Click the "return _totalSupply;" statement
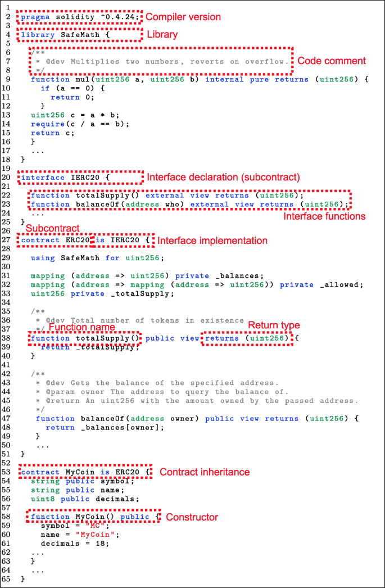The width and height of the screenshot is (385, 588). (x=90, y=347)
